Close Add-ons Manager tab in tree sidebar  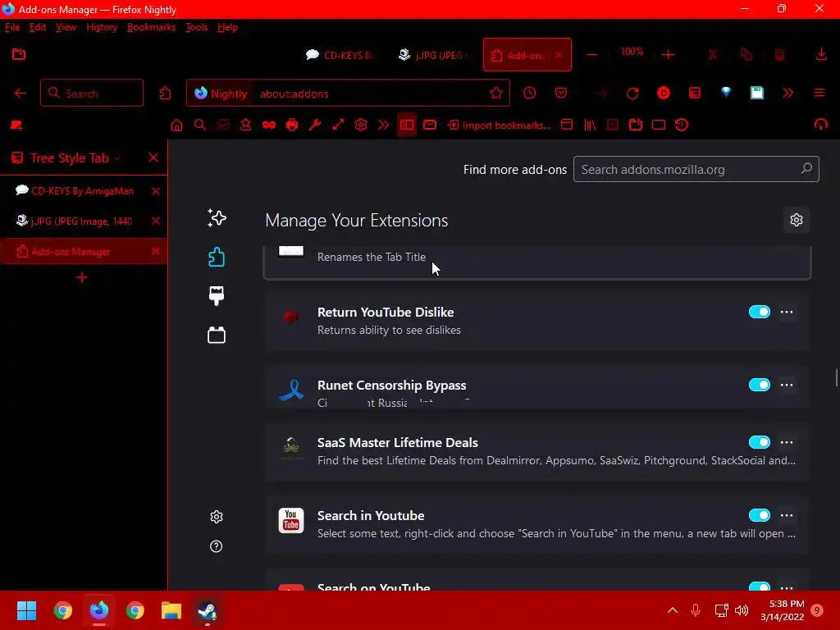[155, 251]
